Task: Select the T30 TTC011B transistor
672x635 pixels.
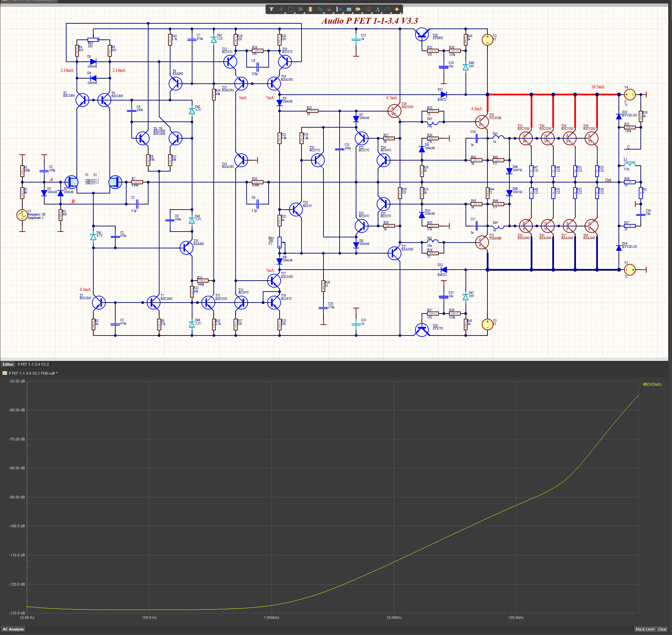Action: 482,122
